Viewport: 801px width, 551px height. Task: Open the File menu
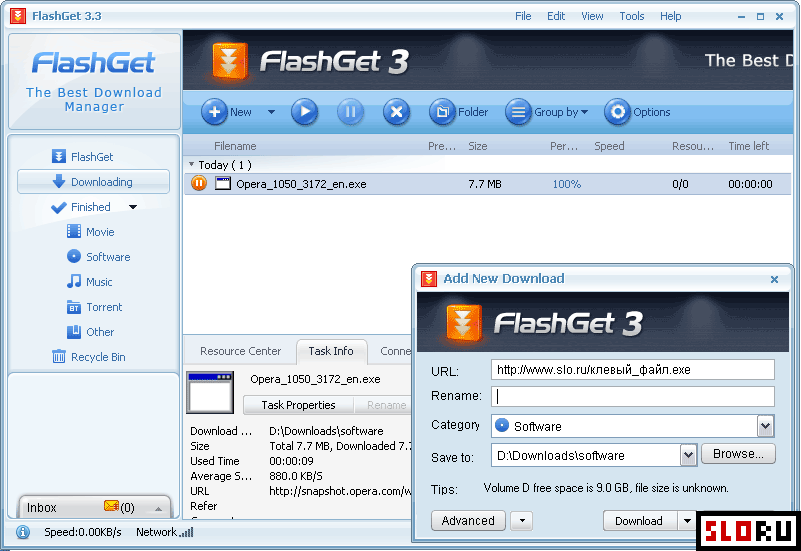click(x=523, y=16)
